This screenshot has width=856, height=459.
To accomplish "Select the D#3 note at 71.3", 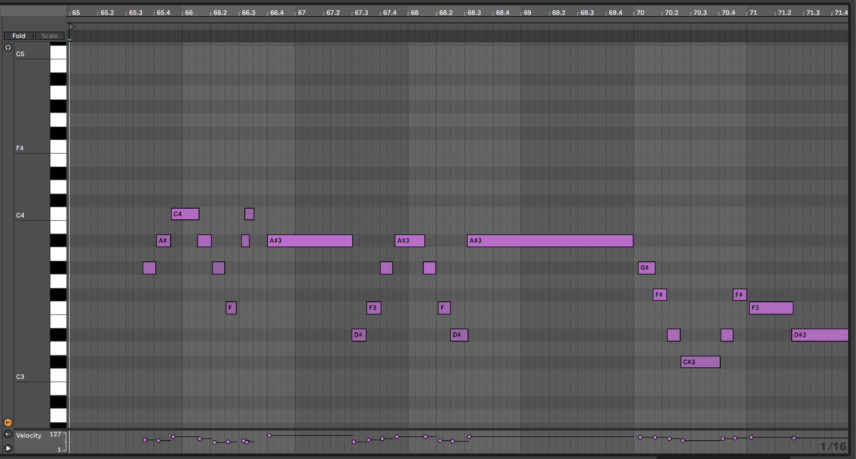I will (819, 335).
